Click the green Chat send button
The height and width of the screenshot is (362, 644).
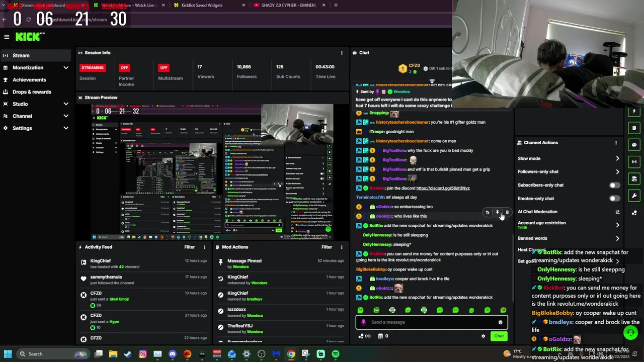click(x=499, y=336)
